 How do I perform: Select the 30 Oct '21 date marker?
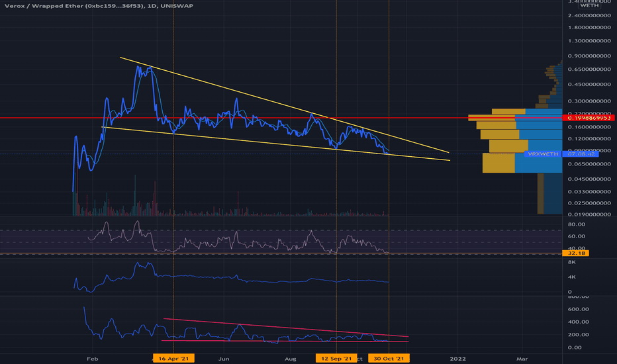pyautogui.click(x=389, y=359)
